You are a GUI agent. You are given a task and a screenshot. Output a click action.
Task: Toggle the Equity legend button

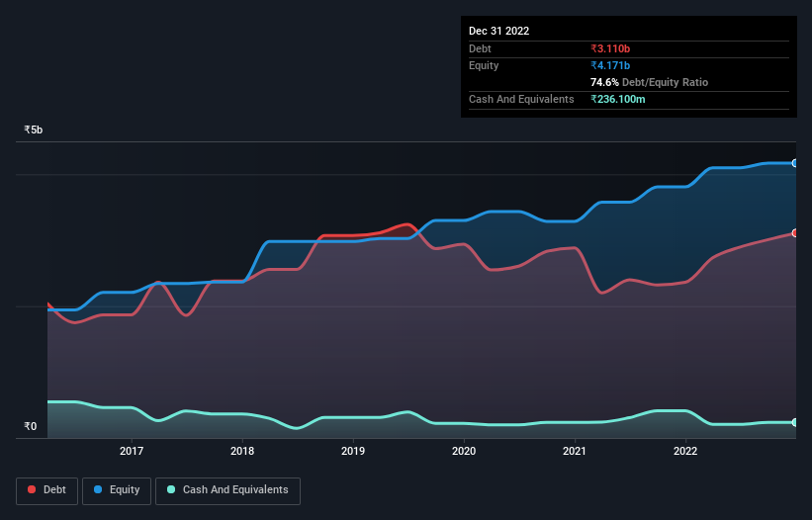[x=117, y=490]
